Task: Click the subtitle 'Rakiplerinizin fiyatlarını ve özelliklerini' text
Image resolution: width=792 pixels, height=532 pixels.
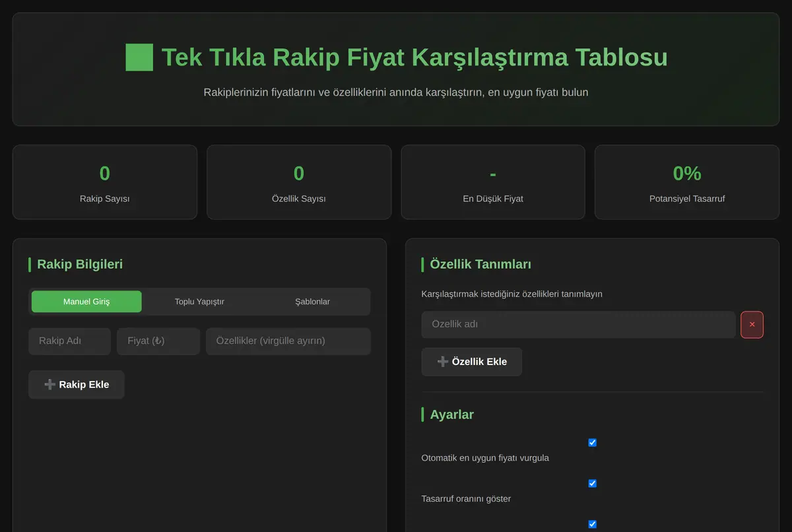Action: (396, 92)
